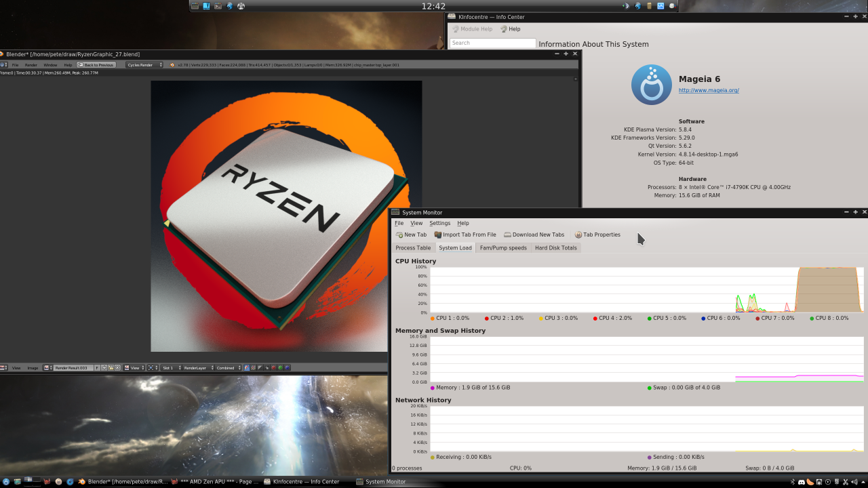Click Render Result.003 image name field
868x488 pixels.
[x=74, y=368]
